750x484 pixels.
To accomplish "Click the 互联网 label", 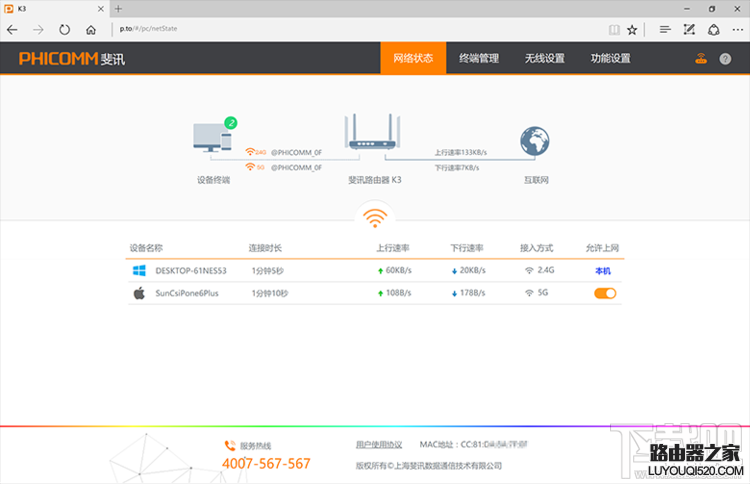I will coord(536,180).
